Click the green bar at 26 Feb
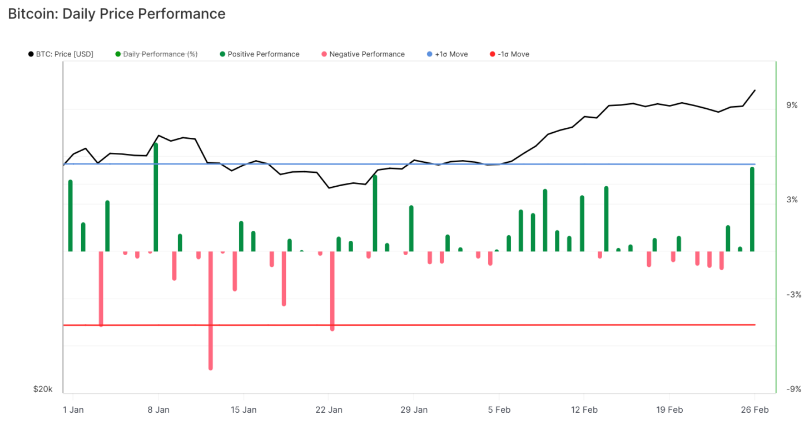812x423 pixels. [752, 209]
